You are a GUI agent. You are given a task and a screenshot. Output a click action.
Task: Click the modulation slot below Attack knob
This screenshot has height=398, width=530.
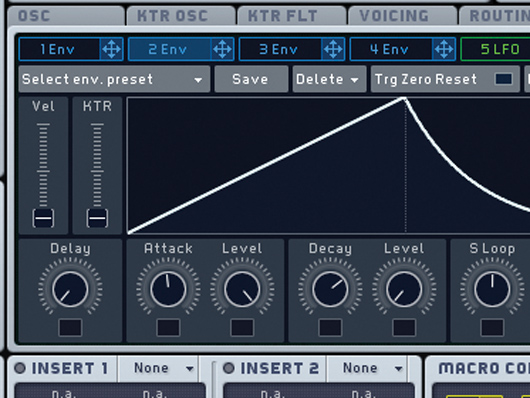[x=168, y=327]
